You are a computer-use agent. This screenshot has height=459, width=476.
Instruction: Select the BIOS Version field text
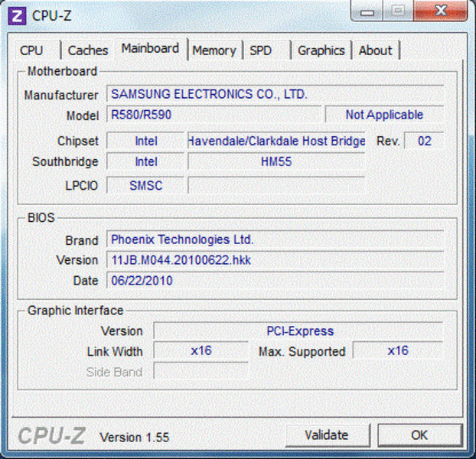click(x=274, y=260)
